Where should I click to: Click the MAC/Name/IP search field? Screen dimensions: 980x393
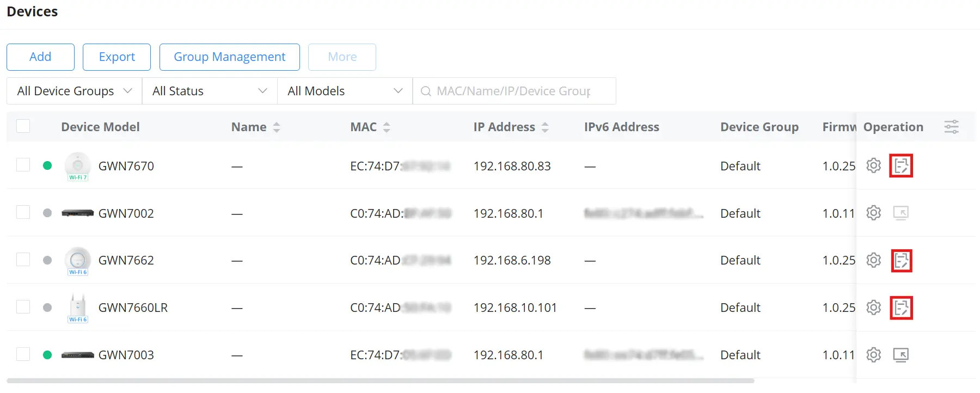click(514, 91)
